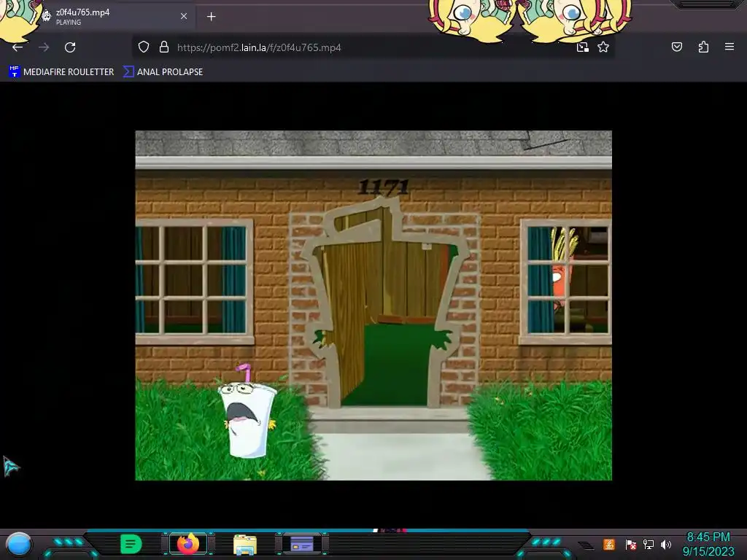Bookmark this page with the star icon
This screenshot has width=747, height=560.
click(x=603, y=47)
